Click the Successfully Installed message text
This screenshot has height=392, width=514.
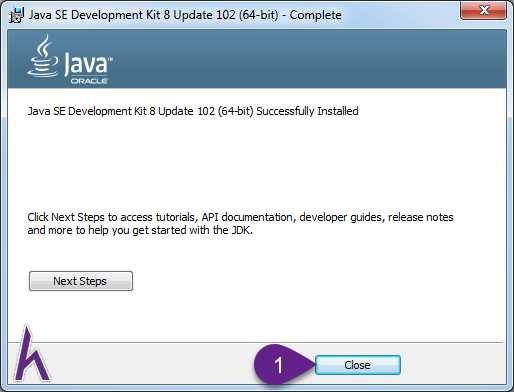pyautogui.click(x=193, y=111)
